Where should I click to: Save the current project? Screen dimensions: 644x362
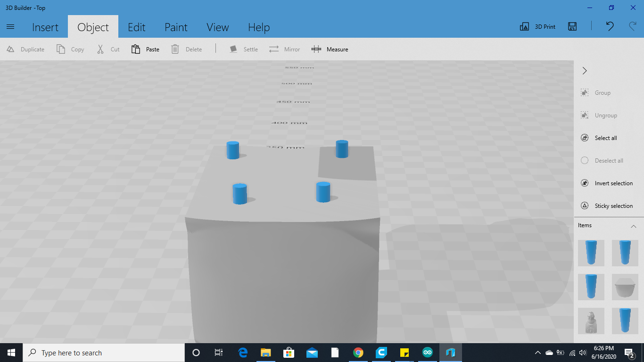click(x=572, y=26)
